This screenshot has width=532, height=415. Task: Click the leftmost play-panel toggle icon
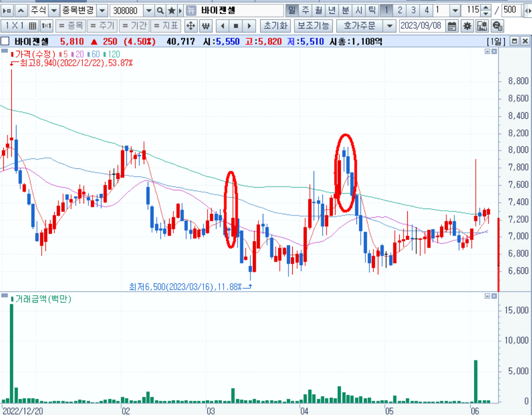tap(7, 11)
